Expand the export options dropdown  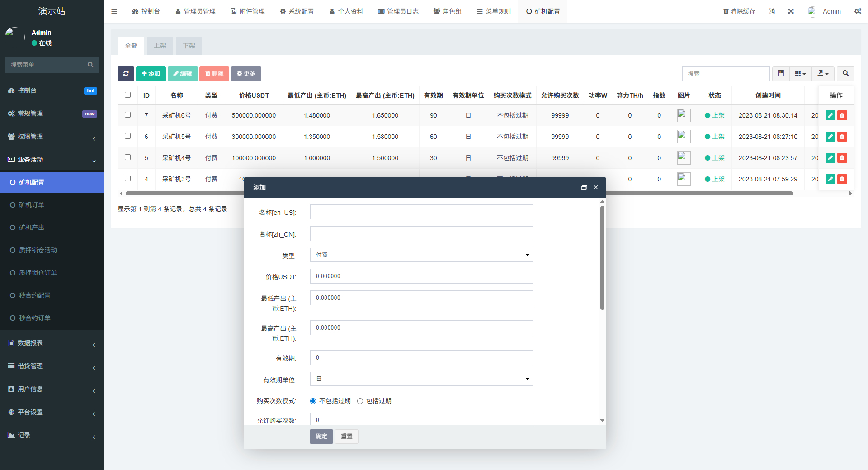click(822, 74)
